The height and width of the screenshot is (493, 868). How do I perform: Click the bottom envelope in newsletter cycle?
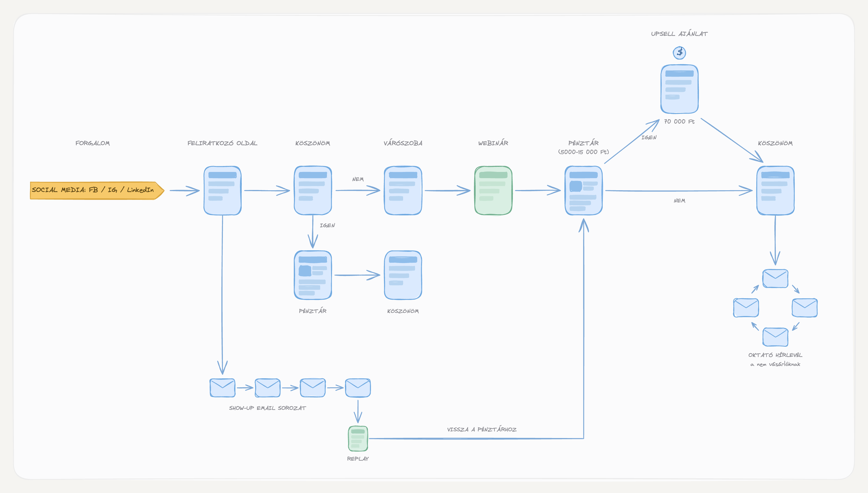(775, 337)
